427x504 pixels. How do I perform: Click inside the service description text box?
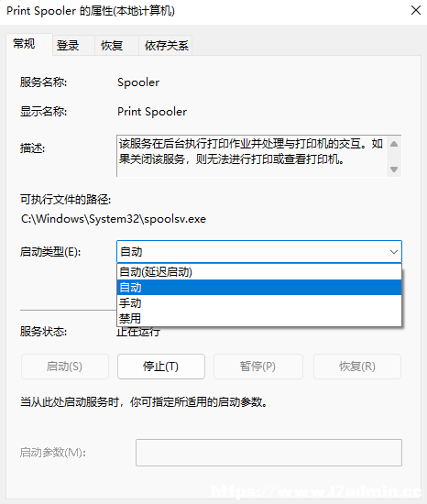click(x=251, y=156)
